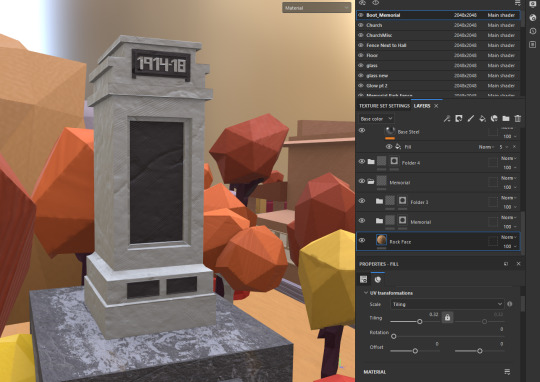540x382 pixels.
Task: Delete layer with the trash can icon
Action: 518,119
